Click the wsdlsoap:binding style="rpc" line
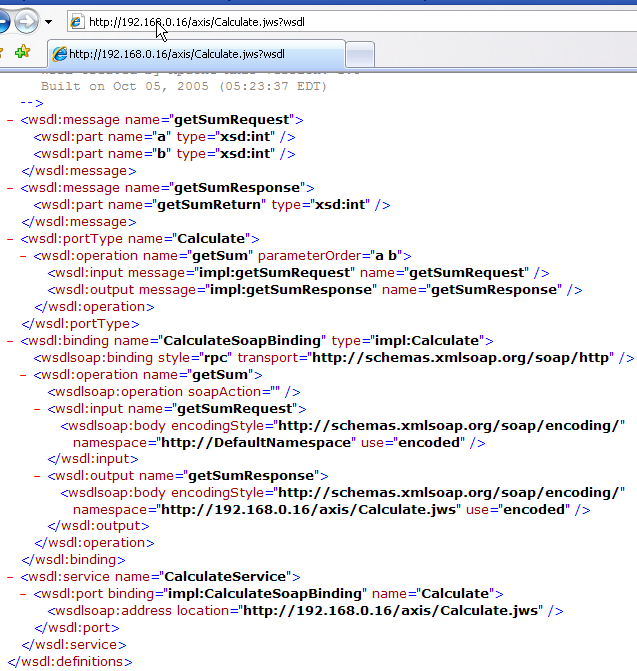 (334, 358)
